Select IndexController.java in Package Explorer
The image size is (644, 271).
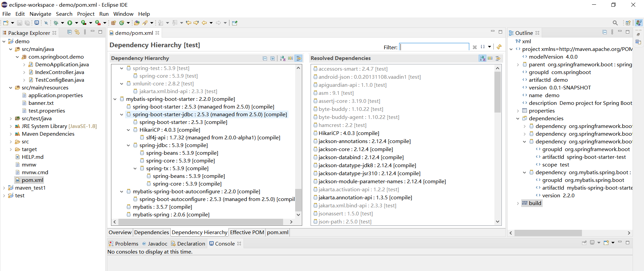59,72
